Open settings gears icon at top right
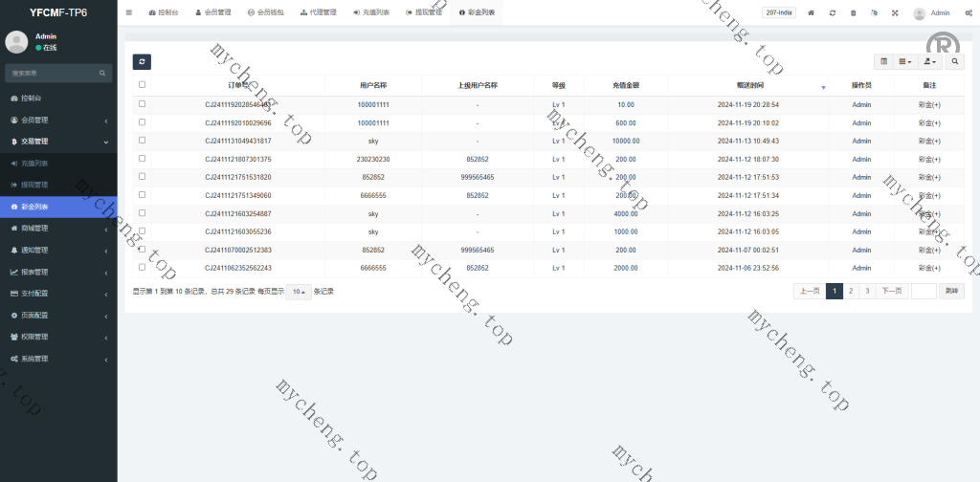This screenshot has height=482, width=980. [969, 13]
